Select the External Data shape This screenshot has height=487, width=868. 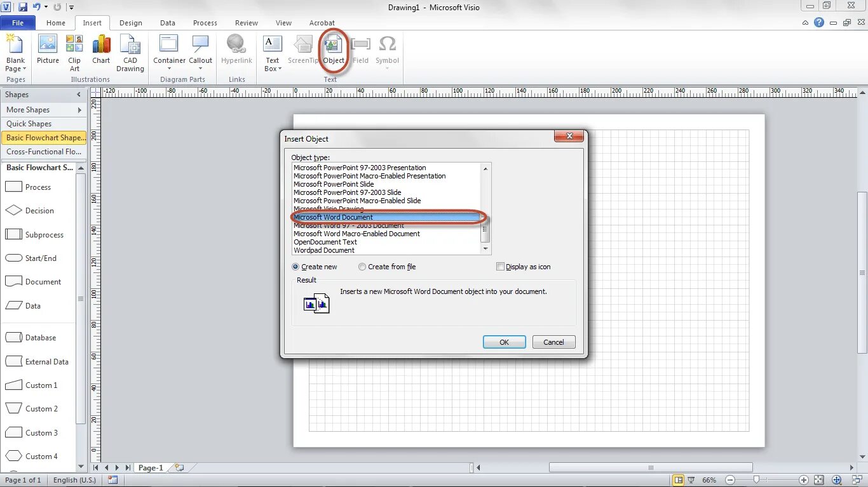(37, 361)
